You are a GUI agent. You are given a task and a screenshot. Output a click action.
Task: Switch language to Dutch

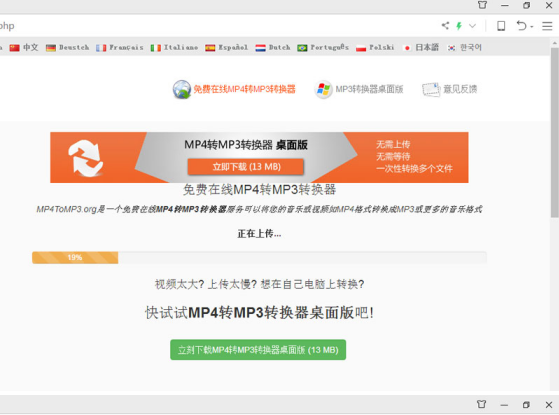point(280,47)
